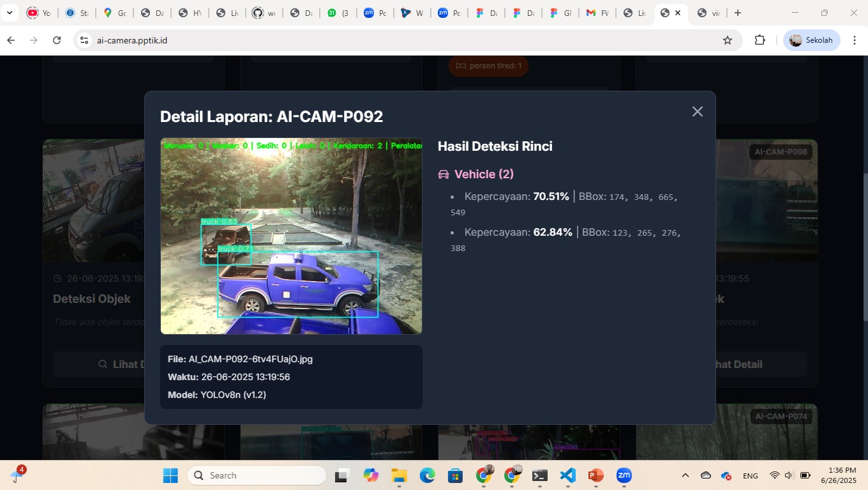Open Zoom from the taskbar
The height and width of the screenshot is (490, 868).
pos(624,475)
